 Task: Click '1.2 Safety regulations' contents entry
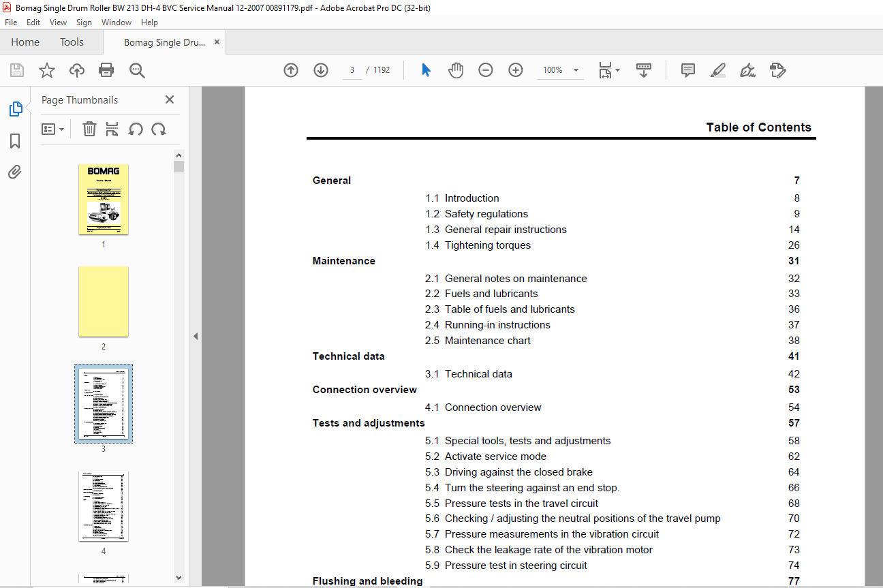click(x=477, y=214)
